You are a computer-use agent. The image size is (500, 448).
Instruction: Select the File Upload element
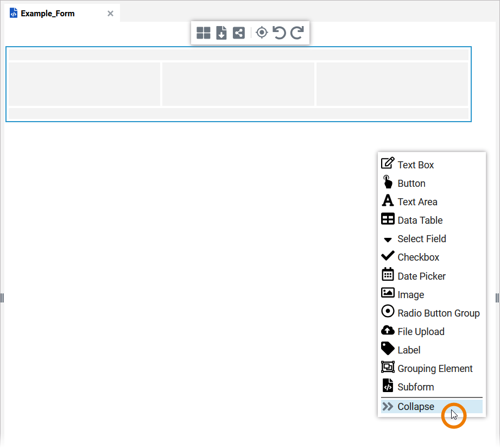tap(421, 331)
